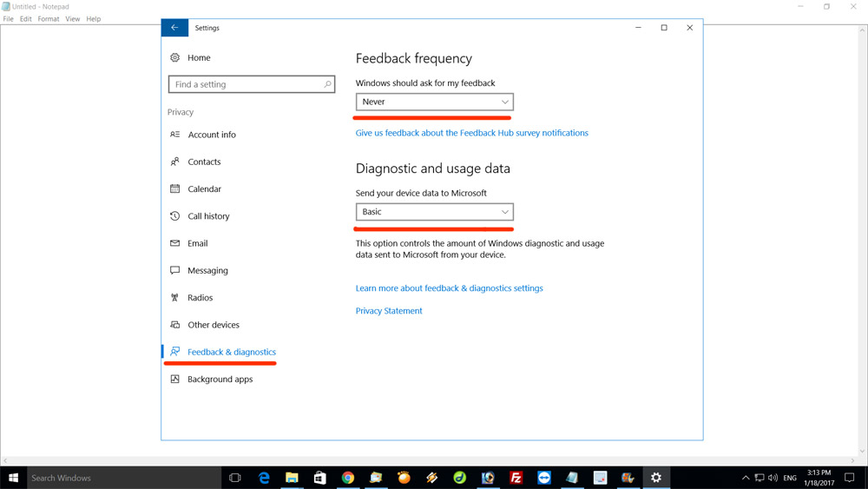
Task: Open the device data dropdown set to Basic
Action: 435,212
